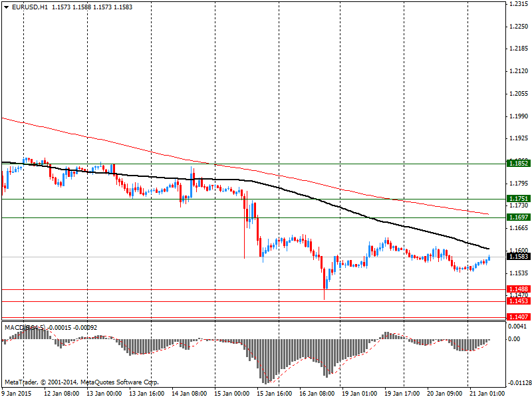Screen dimensions: 532x399
Task: Click the 13 Jan 16:00 time label
Action: 147,394
